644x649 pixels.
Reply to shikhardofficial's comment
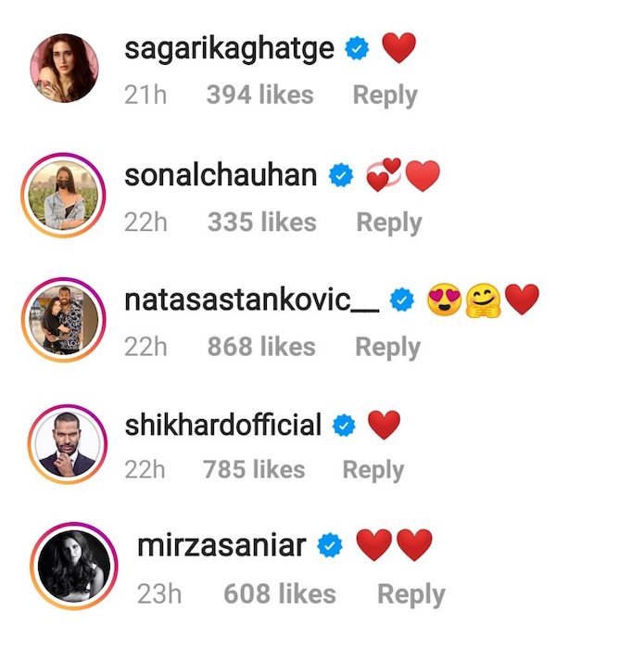coord(373,470)
